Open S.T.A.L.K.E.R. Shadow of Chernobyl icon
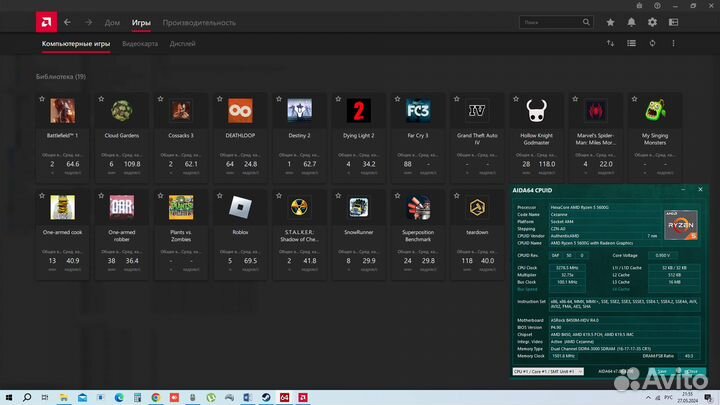Image resolution: width=720 pixels, height=405 pixels. [299, 207]
